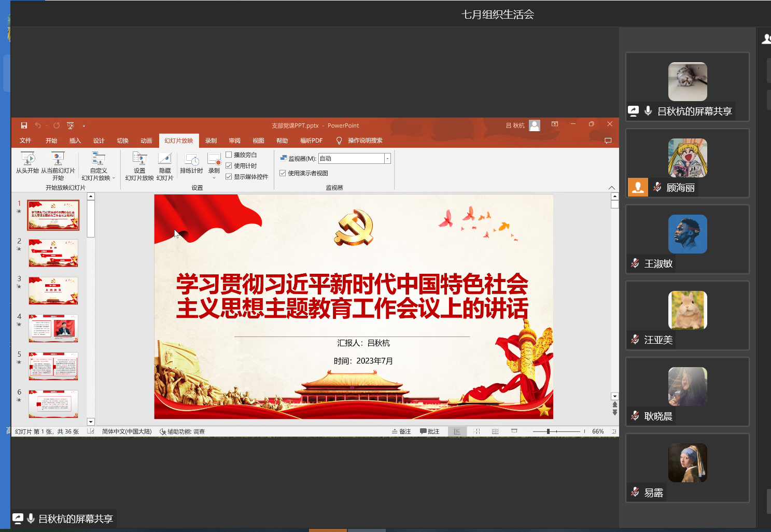
Task: Open Set Up Slide Show (设置幻灯片放映)
Action: click(139, 162)
